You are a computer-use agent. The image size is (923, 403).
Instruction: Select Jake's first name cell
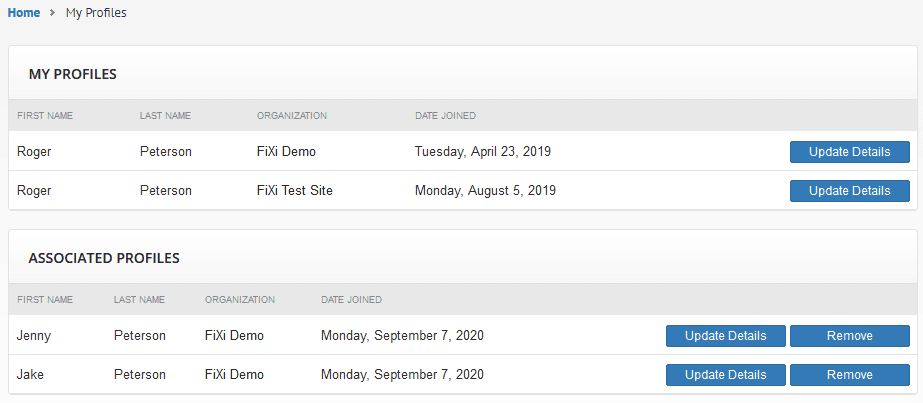tap(32, 375)
